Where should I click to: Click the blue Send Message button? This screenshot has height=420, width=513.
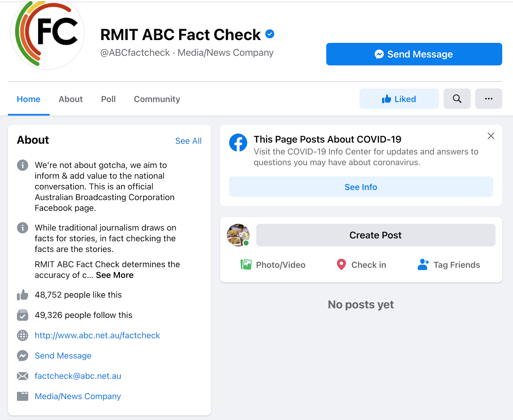click(414, 54)
